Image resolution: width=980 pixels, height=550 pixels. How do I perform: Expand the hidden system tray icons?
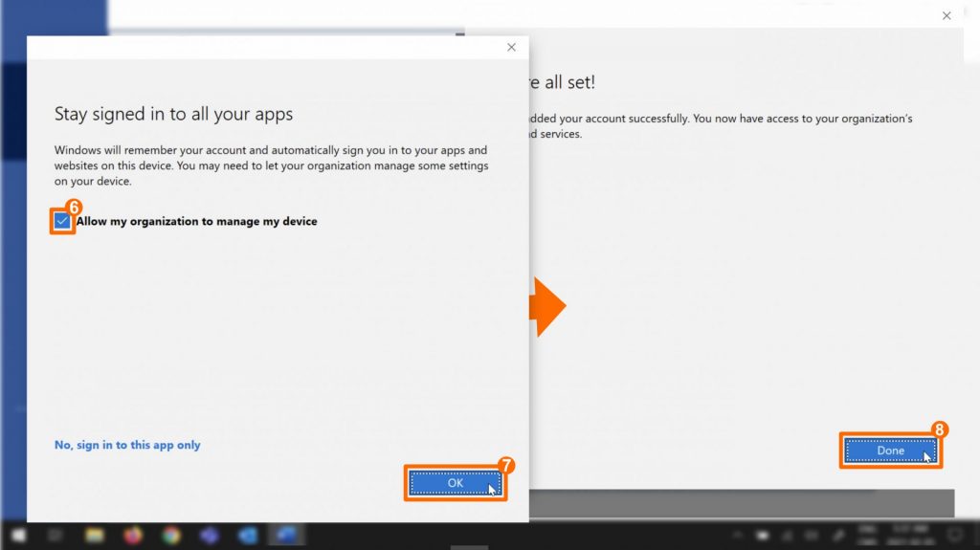[737, 535]
